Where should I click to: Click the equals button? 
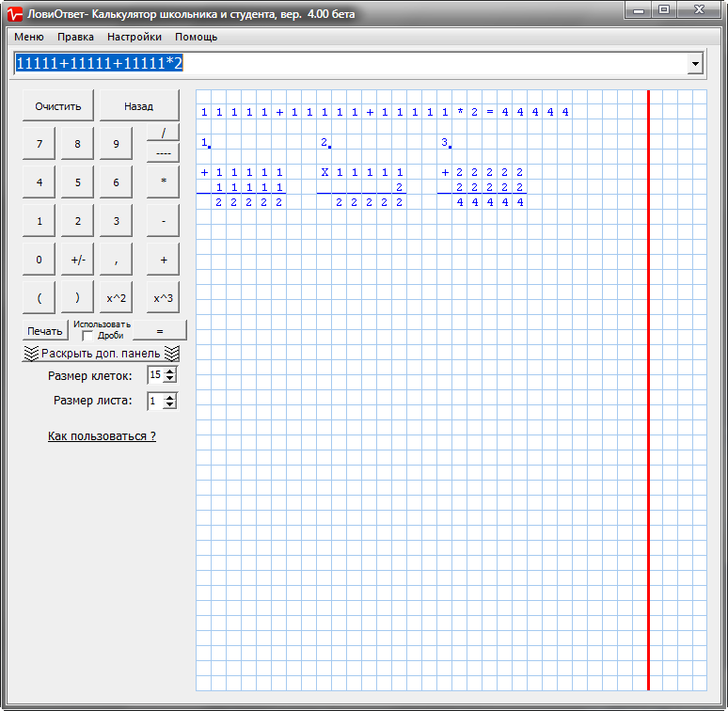[x=159, y=330]
